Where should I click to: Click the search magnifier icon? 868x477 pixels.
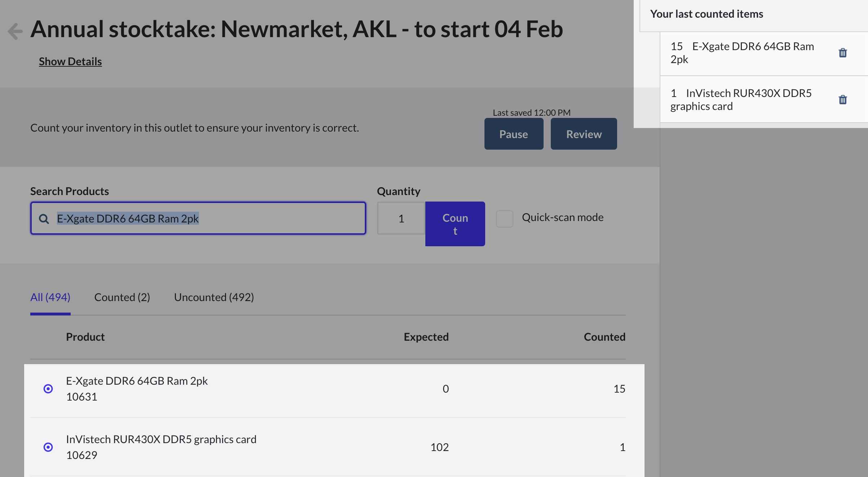pos(44,218)
